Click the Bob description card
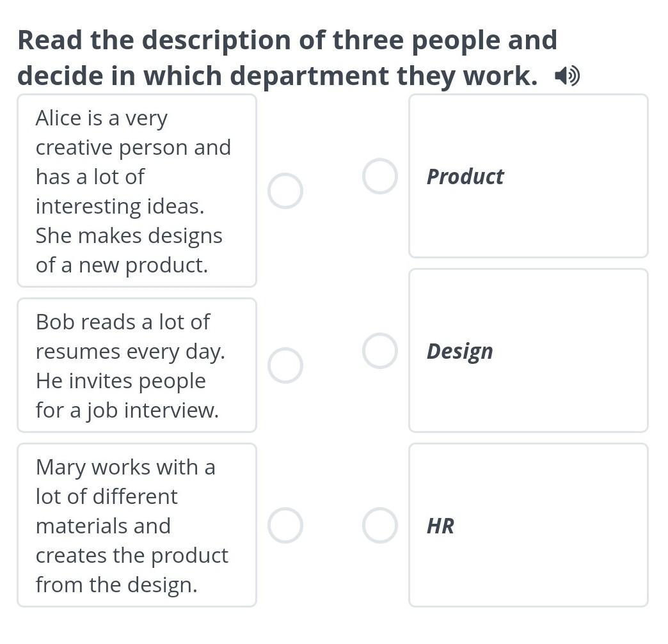Viewport: 668px width, 644px height. 136,365
